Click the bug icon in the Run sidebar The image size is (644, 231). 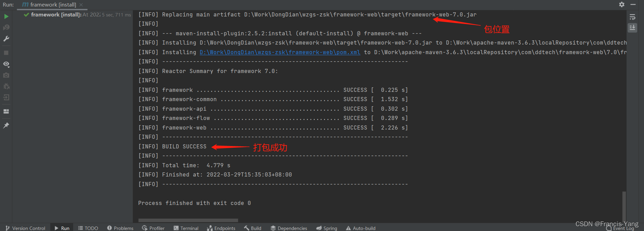pyautogui.click(x=6, y=86)
